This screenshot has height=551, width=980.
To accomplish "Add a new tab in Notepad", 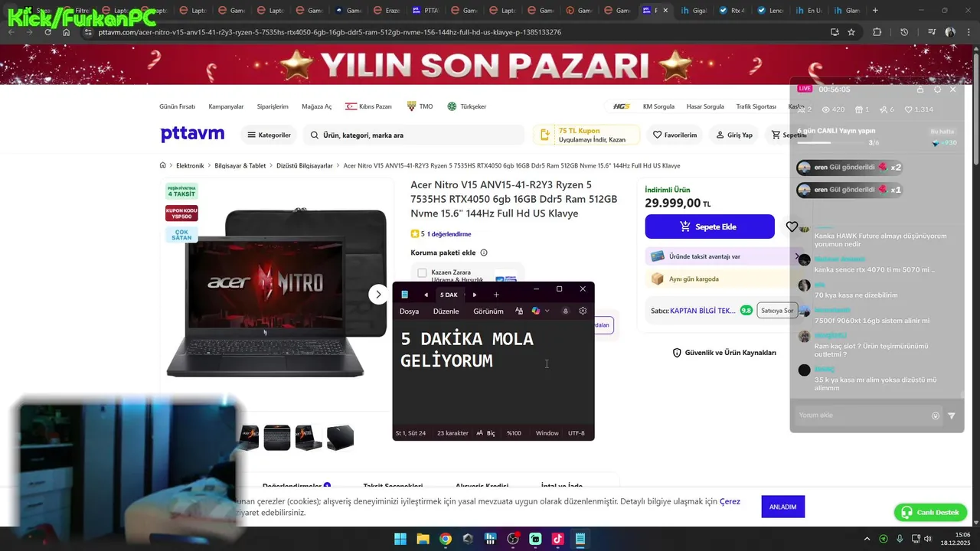I will tap(496, 295).
